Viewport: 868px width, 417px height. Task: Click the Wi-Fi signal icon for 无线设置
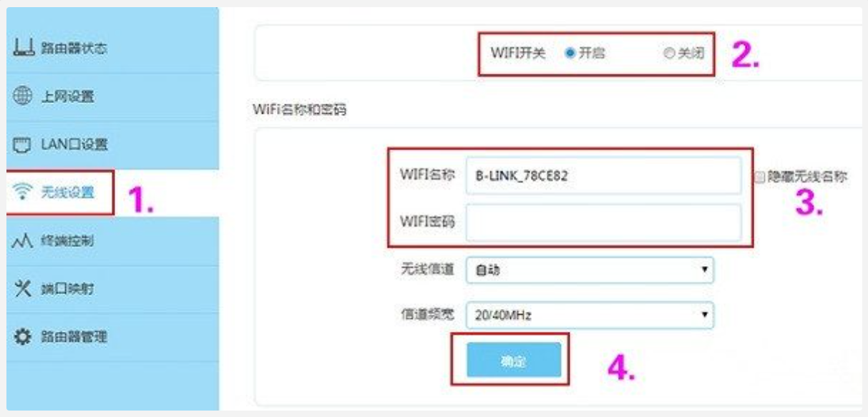(x=23, y=192)
